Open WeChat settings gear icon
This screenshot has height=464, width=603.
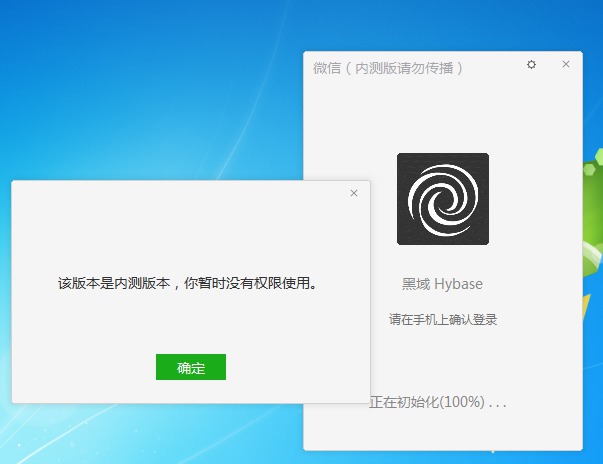[531, 64]
